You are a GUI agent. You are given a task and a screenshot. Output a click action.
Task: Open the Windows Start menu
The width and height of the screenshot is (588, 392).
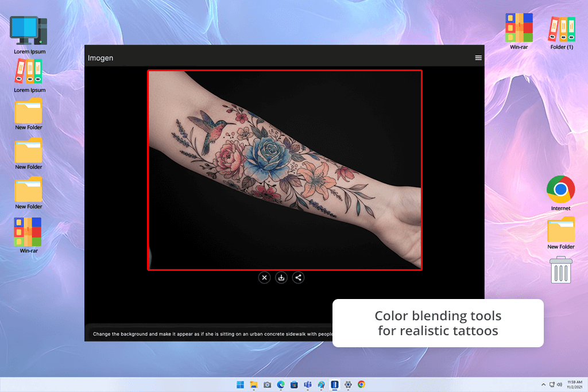240,385
